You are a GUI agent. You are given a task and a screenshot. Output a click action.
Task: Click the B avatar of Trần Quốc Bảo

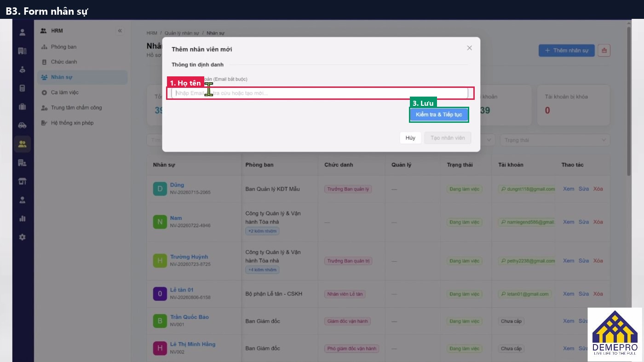click(x=160, y=321)
